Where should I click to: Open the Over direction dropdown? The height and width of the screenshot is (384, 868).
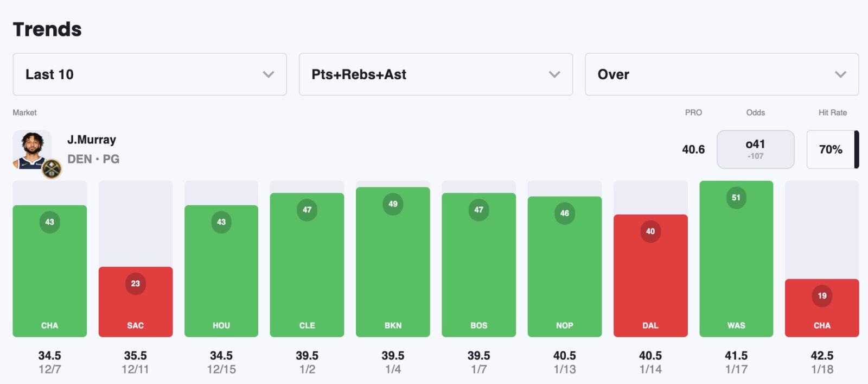(722, 74)
